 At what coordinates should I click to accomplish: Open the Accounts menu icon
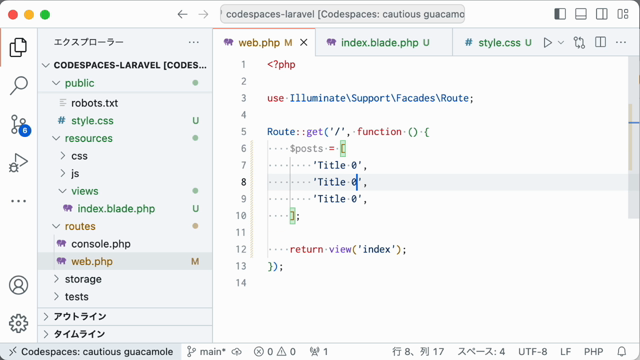(x=18, y=285)
